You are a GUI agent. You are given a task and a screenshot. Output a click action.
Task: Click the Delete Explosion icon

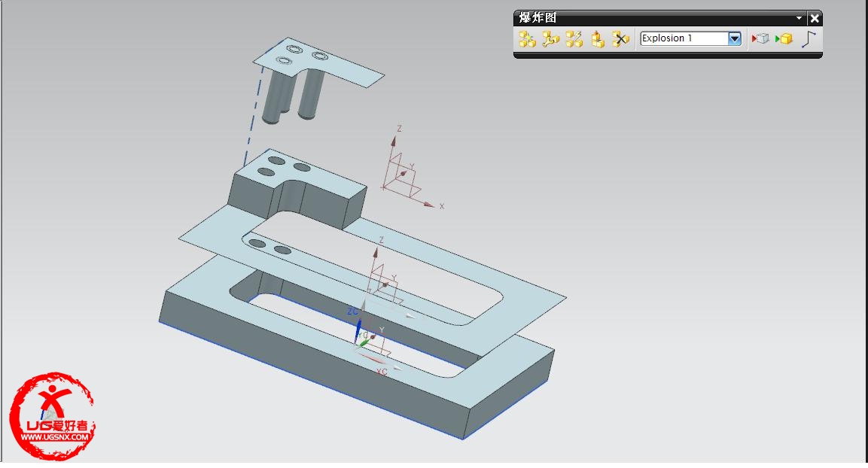620,38
